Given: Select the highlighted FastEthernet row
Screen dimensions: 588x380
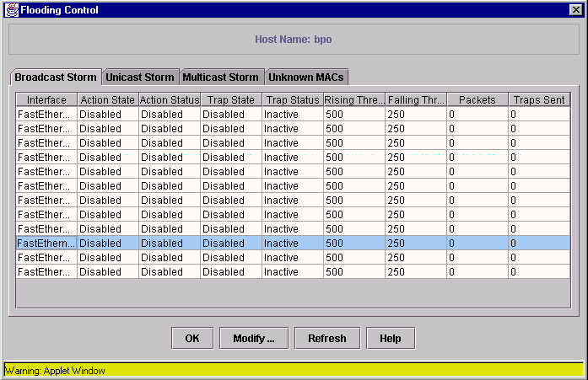Looking at the screenshot, I should point(46,243).
